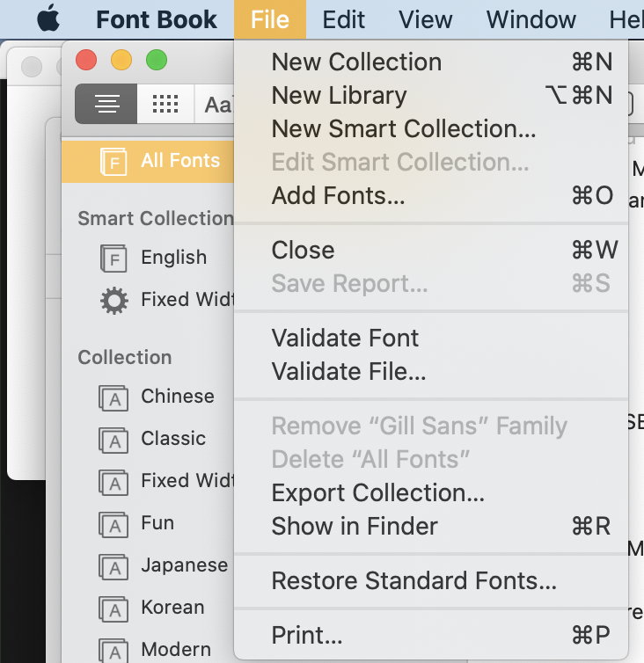Image resolution: width=644 pixels, height=663 pixels.
Task: Select New Smart Collection… menu item
Action: (431, 128)
